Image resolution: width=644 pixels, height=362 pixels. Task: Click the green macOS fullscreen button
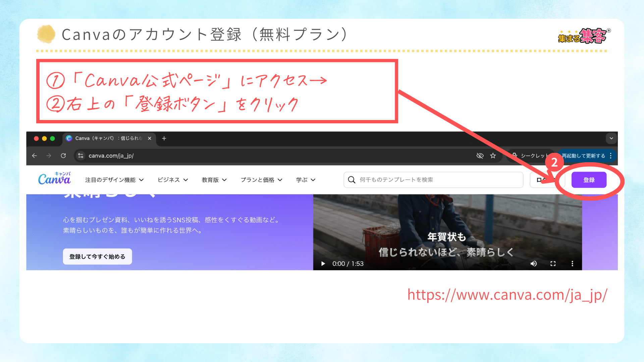point(52,138)
